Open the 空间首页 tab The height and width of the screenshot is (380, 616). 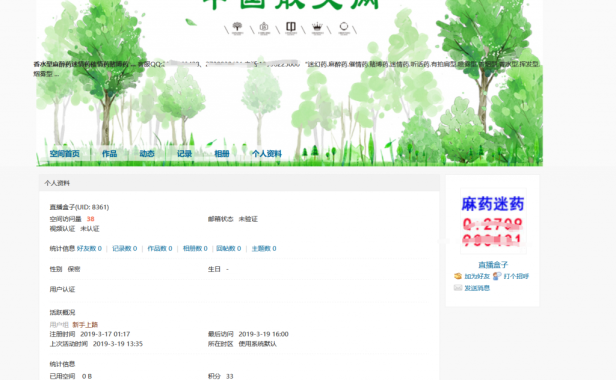point(64,154)
